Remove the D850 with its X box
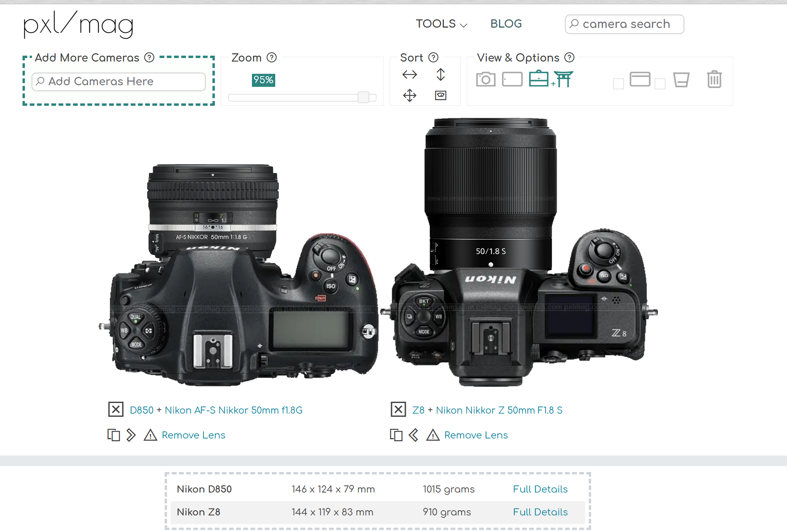 coord(116,409)
